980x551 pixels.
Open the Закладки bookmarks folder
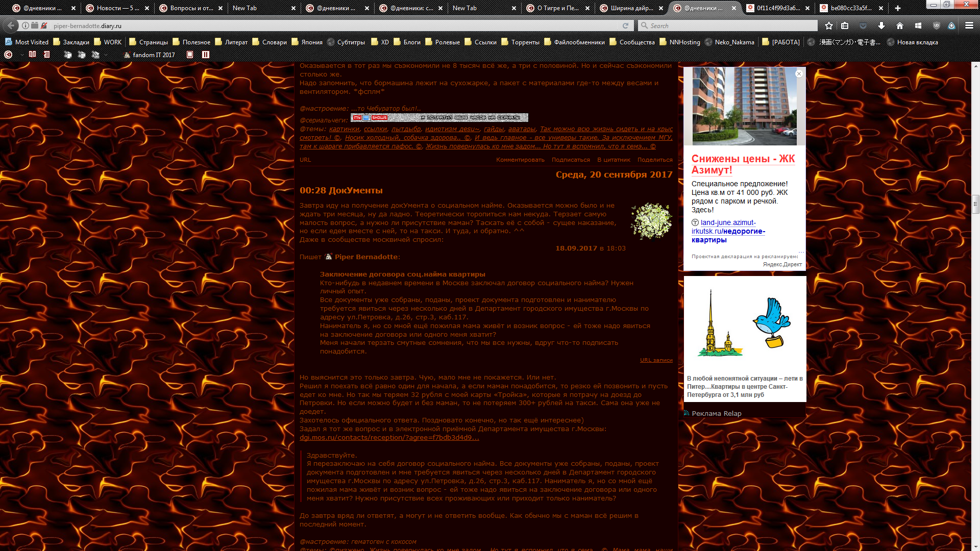(71, 42)
